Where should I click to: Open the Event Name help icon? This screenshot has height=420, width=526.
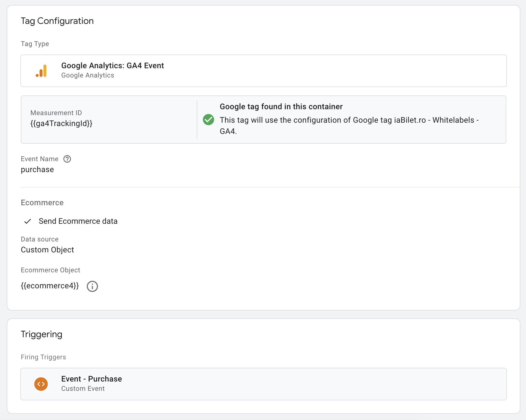67,159
